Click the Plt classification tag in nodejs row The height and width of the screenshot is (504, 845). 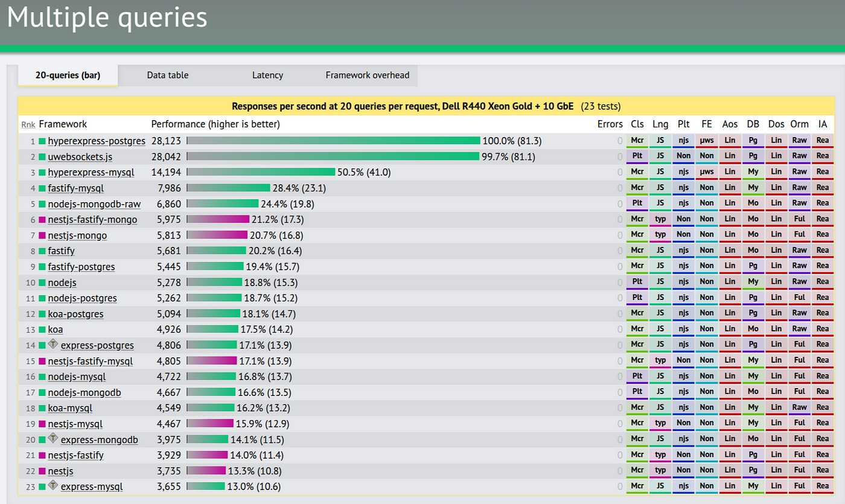pyautogui.click(x=637, y=282)
